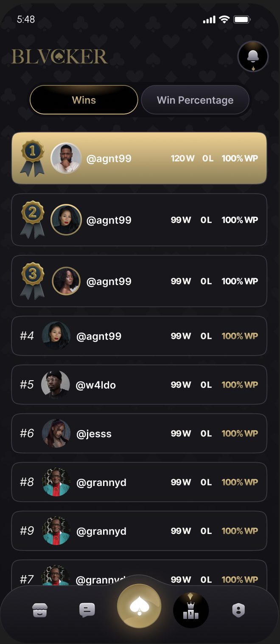This screenshot has width=280, height=644.
Task: Tap the rank 2 ribbon badge
Action: 33,219
